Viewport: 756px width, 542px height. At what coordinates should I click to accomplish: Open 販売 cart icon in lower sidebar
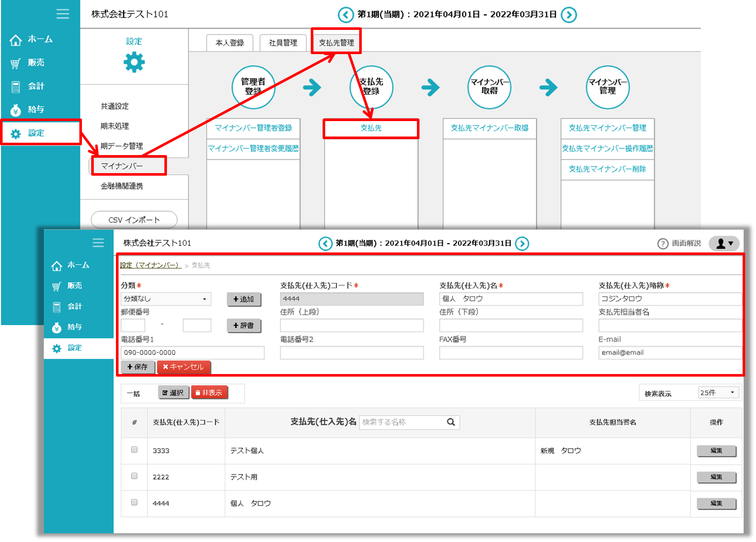pos(57,286)
